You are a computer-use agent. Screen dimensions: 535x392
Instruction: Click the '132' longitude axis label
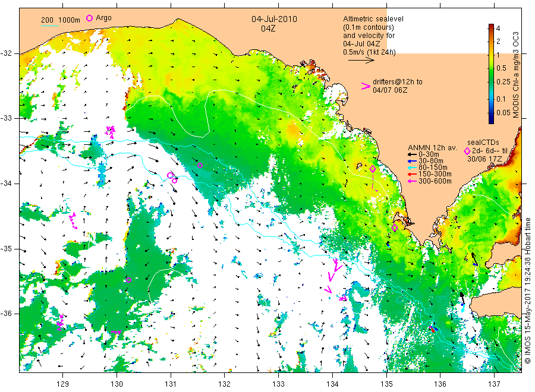pyautogui.click(x=225, y=384)
